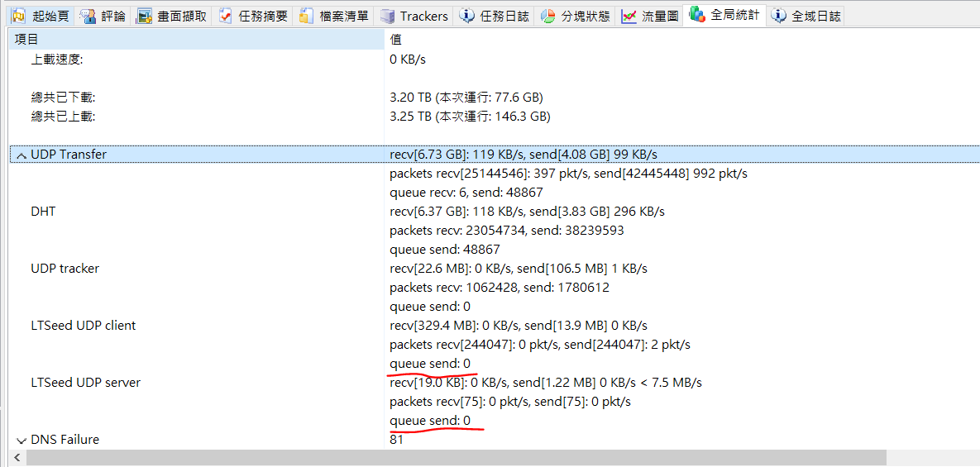Switch to the Trackers tab
Screen dimensions: 980x467
(415, 16)
